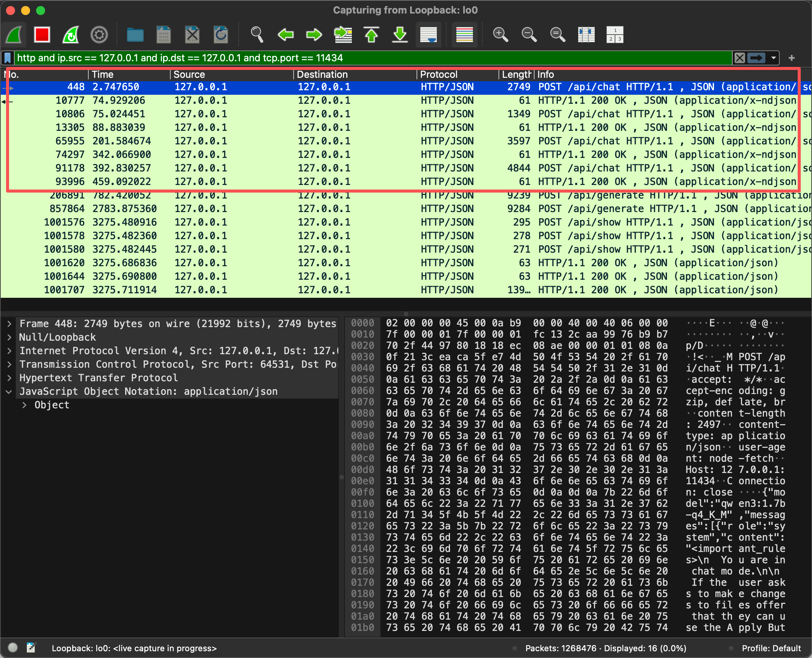Viewport: 812px width, 658px height.
Task: Jump to the last packet
Action: 400,35
